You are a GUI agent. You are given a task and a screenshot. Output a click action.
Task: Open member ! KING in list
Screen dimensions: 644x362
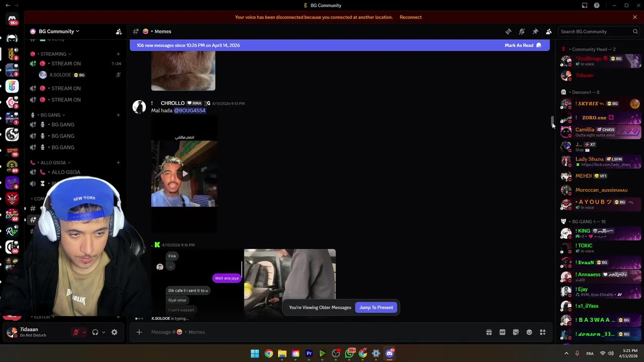click(601, 233)
